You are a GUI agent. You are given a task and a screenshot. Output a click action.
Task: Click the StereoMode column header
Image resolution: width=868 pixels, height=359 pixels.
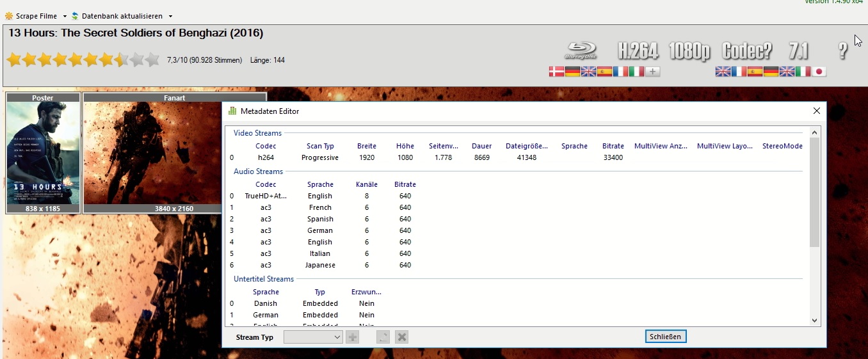click(x=782, y=146)
